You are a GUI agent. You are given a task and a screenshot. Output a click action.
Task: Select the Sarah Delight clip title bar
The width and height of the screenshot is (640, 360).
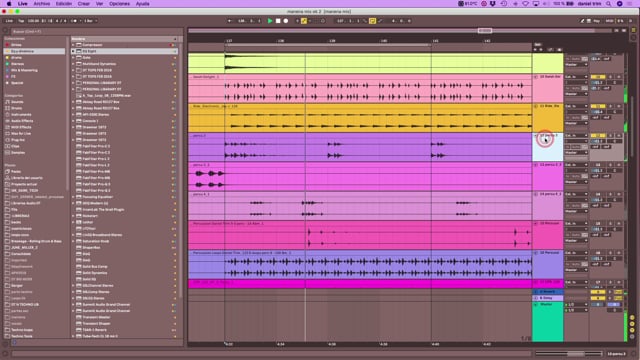click(360, 77)
